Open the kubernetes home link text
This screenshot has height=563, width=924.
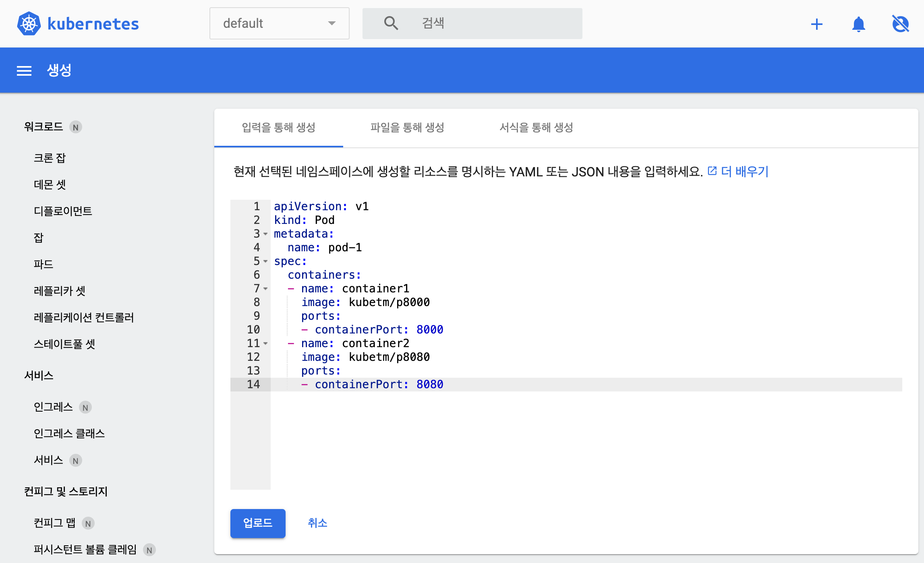click(93, 24)
